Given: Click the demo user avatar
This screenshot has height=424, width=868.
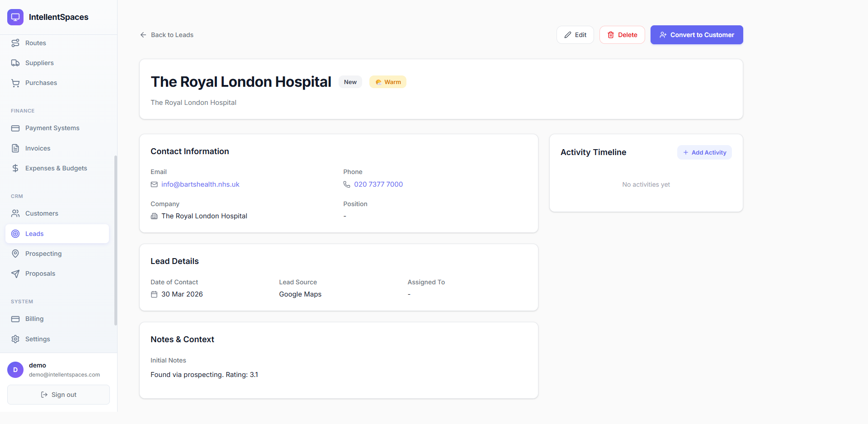Looking at the screenshot, I should pos(15,370).
